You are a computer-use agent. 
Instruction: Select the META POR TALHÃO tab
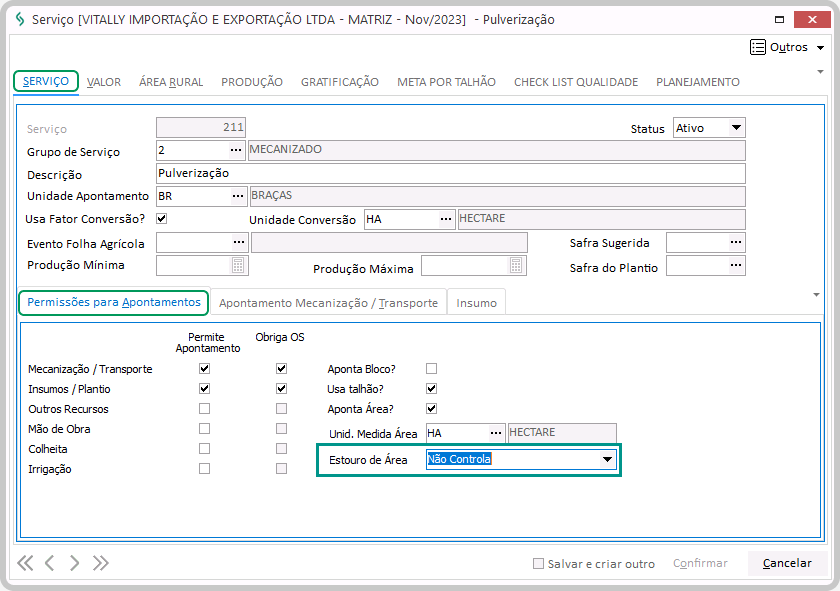pyautogui.click(x=446, y=82)
